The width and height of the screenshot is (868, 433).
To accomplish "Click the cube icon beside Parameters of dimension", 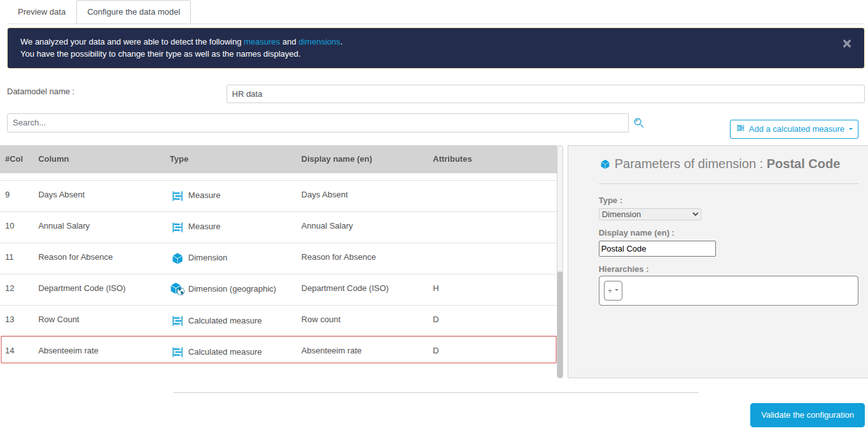I will pos(605,164).
